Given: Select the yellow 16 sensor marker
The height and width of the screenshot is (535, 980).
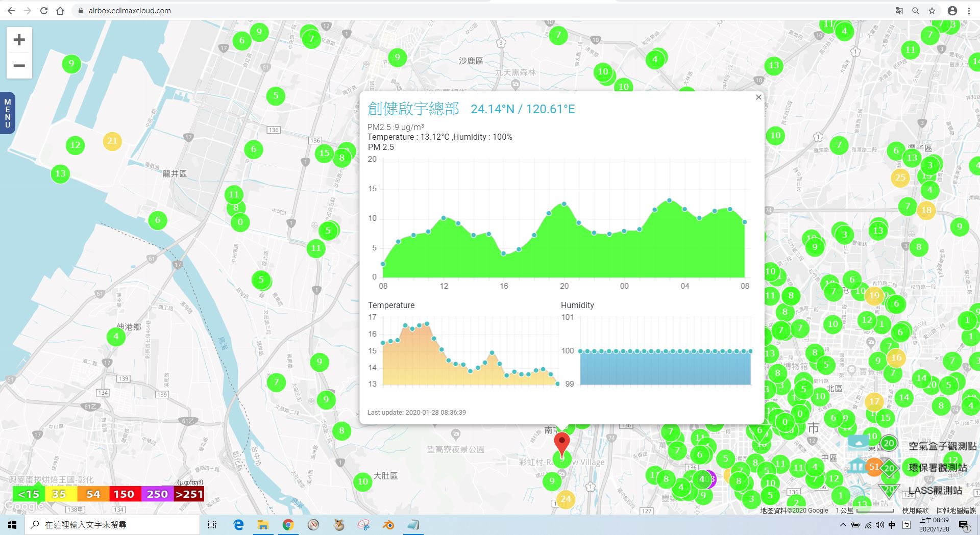Looking at the screenshot, I should tap(896, 358).
